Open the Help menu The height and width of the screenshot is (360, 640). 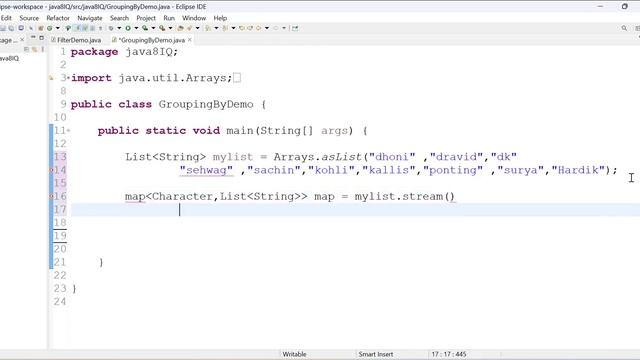click(220, 18)
